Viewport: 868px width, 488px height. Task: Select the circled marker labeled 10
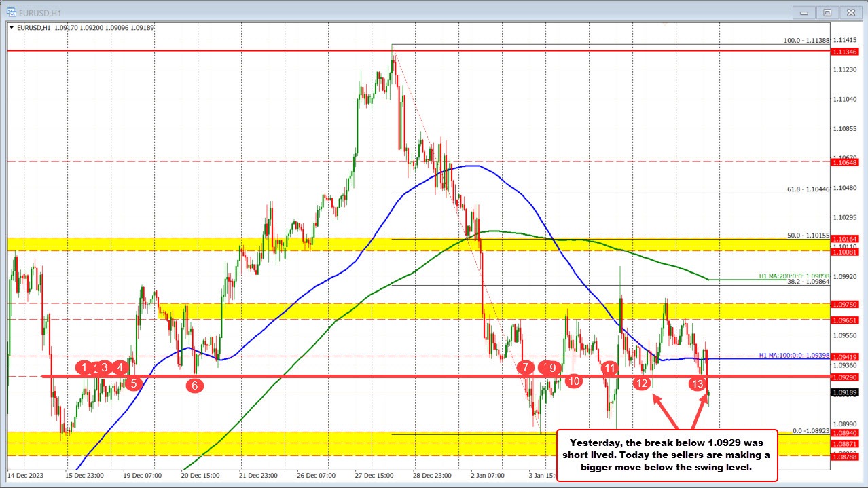tap(574, 381)
